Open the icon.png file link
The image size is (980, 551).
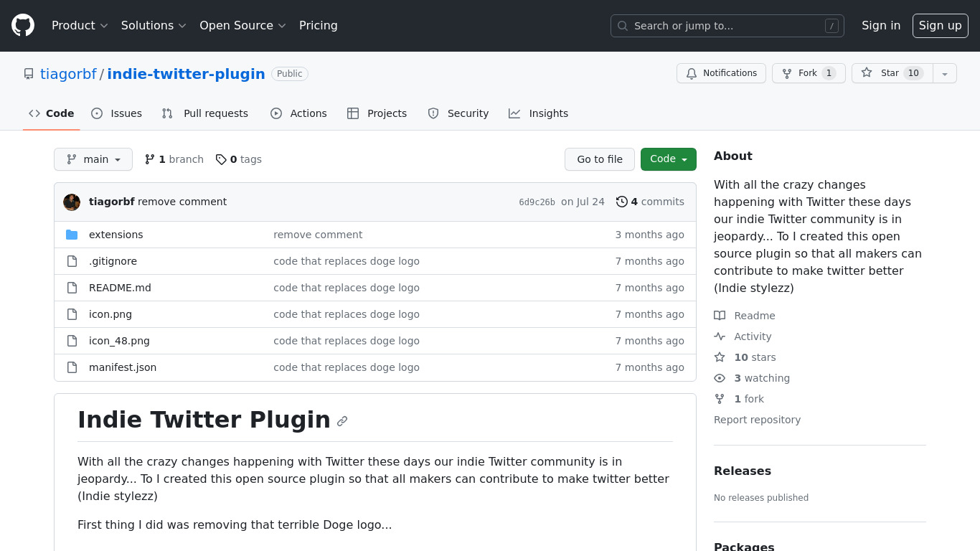pyautogui.click(x=110, y=314)
